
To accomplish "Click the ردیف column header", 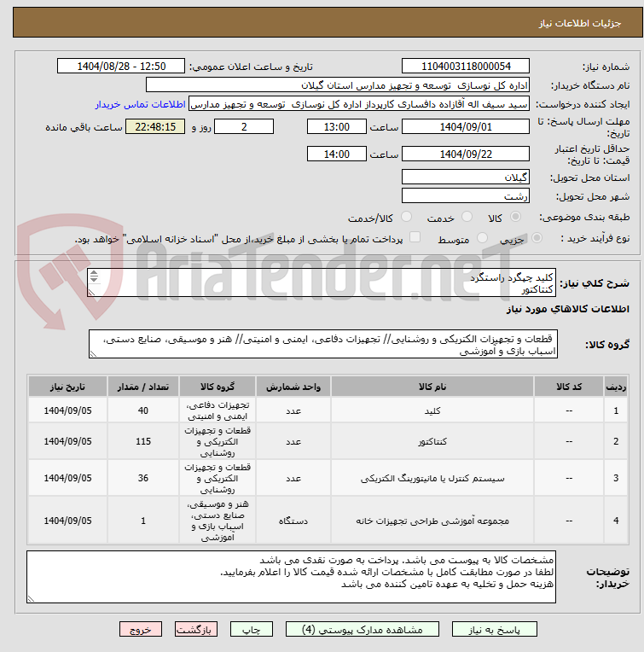I will click(616, 387).
